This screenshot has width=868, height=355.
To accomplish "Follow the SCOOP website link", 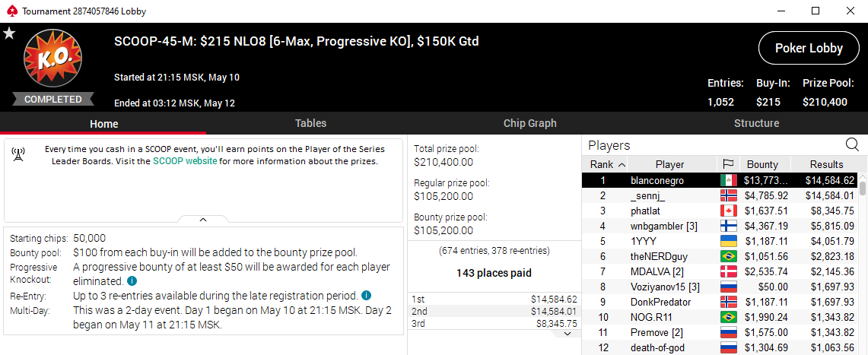I will click(x=185, y=161).
